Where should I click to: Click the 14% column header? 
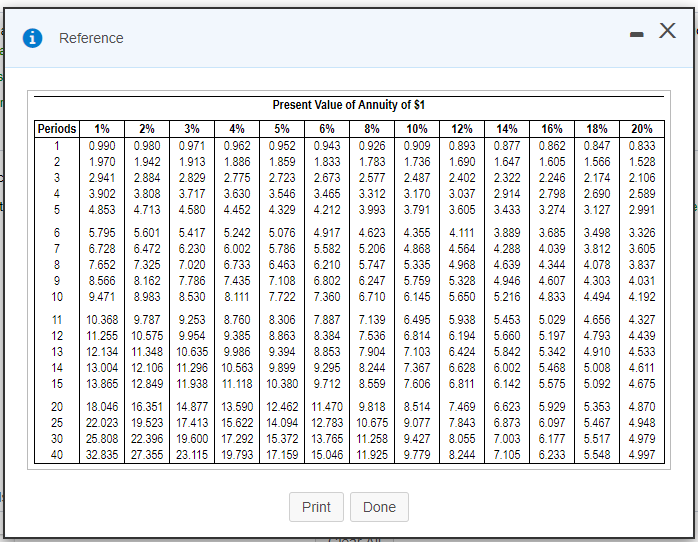(x=507, y=129)
